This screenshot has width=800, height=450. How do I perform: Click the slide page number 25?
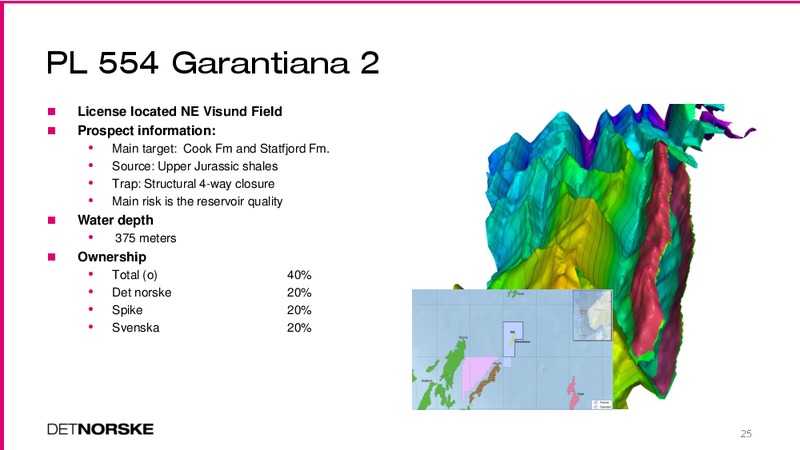tap(746, 434)
